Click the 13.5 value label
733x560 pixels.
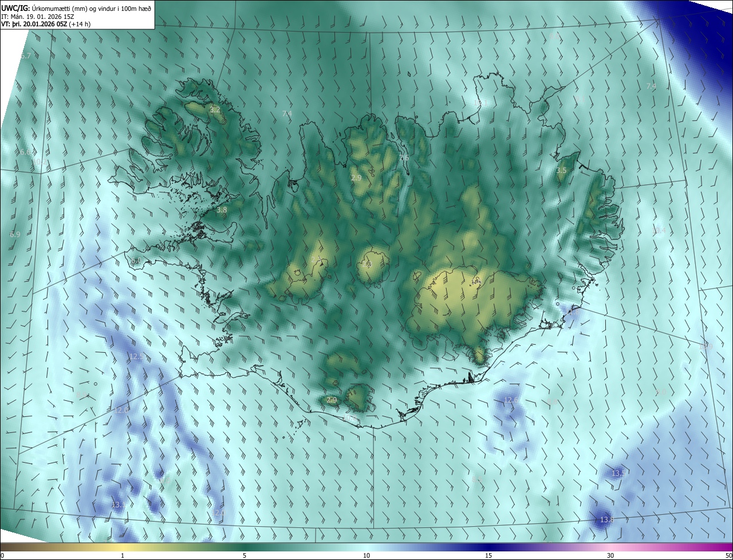[618, 474]
